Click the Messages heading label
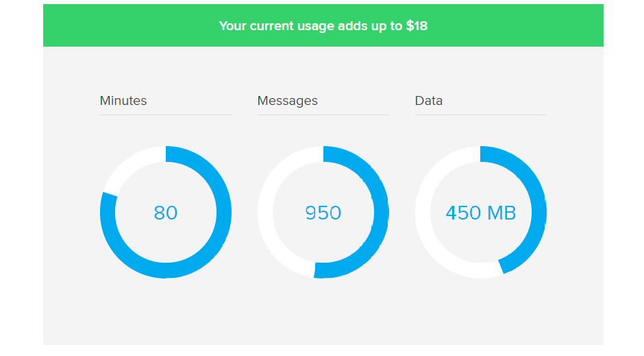Screen dimensions: 644x356 click(288, 101)
